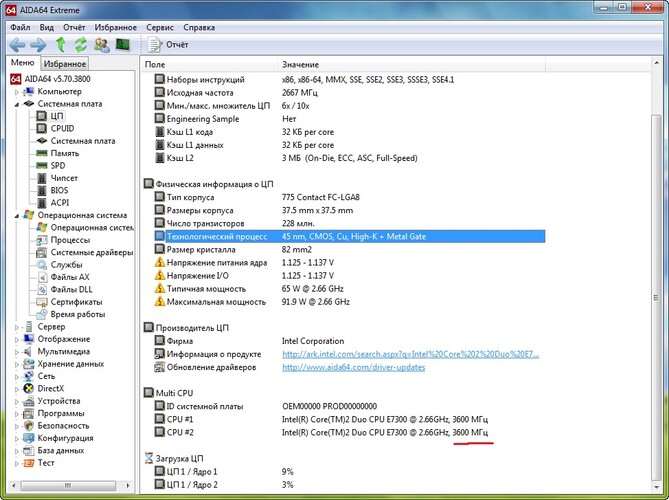This screenshot has width=669, height=500.
Task: Select the BIOS tree item
Action: coord(59,190)
